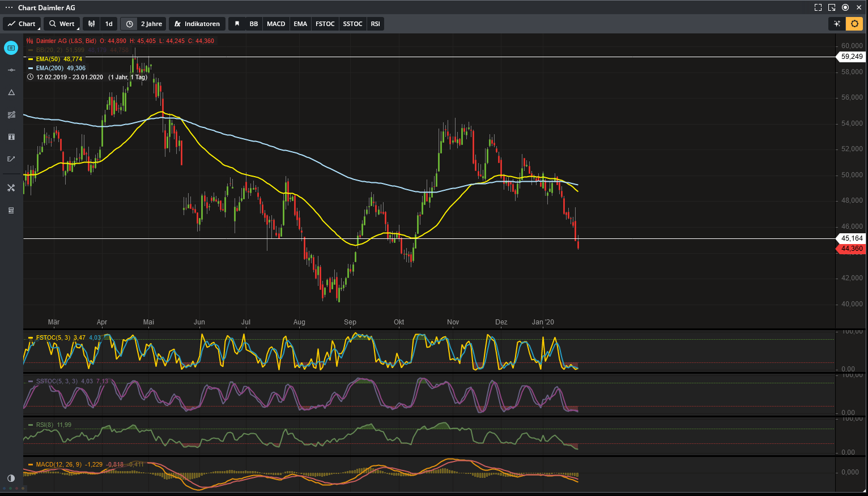Click the candlestick chart type icon
Image resolution: width=868 pixels, height=496 pixels.
(91, 24)
